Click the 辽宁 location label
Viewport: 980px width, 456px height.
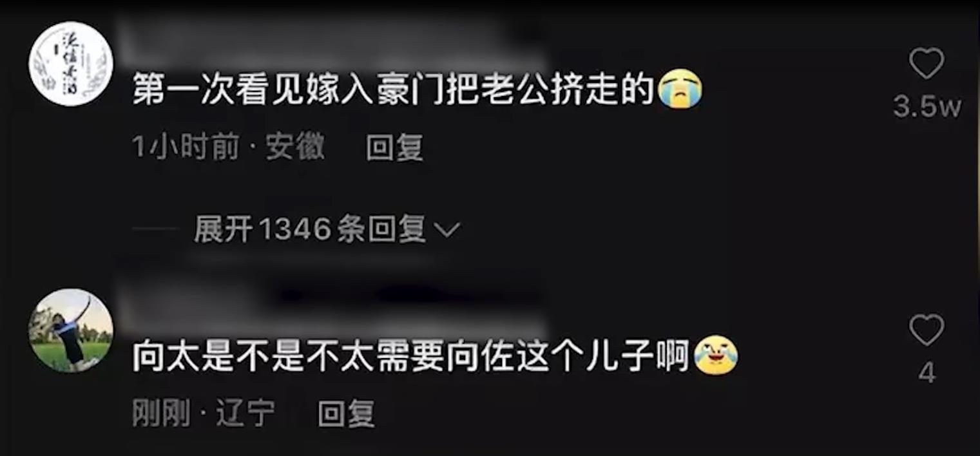pyautogui.click(x=245, y=413)
